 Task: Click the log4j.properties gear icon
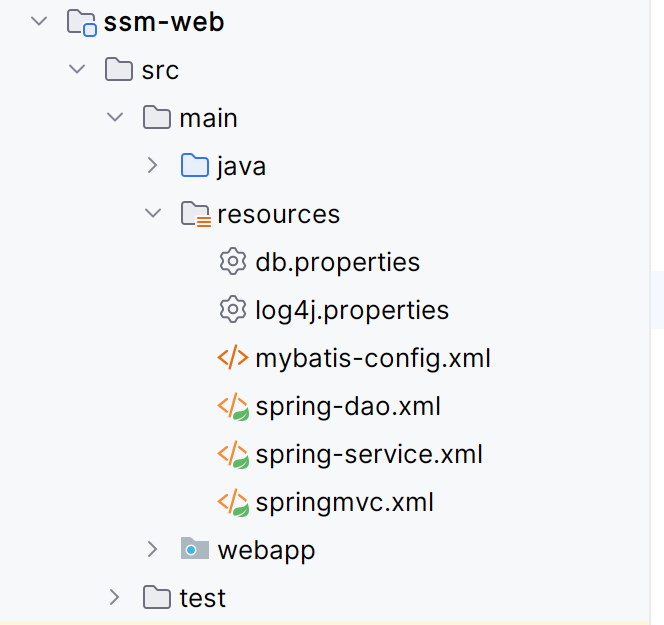tap(232, 310)
